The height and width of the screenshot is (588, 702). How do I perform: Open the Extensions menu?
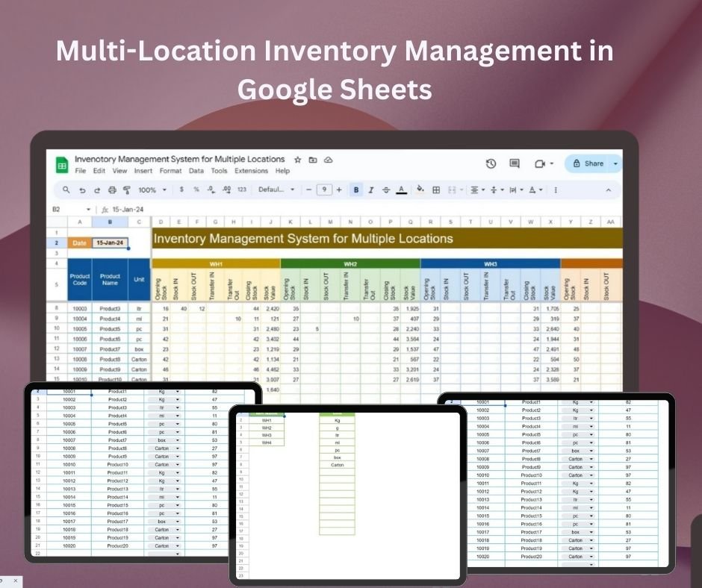coord(251,171)
